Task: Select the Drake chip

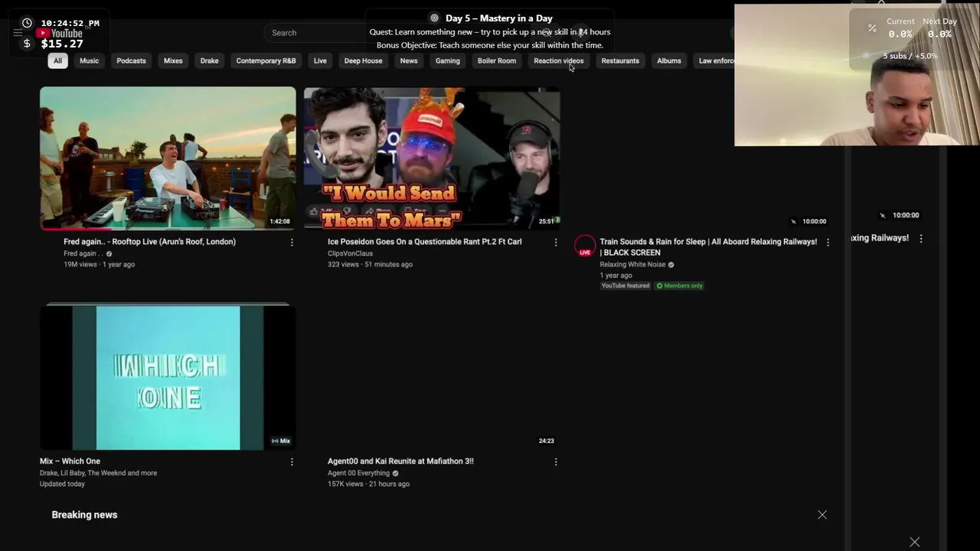Action: [x=210, y=60]
